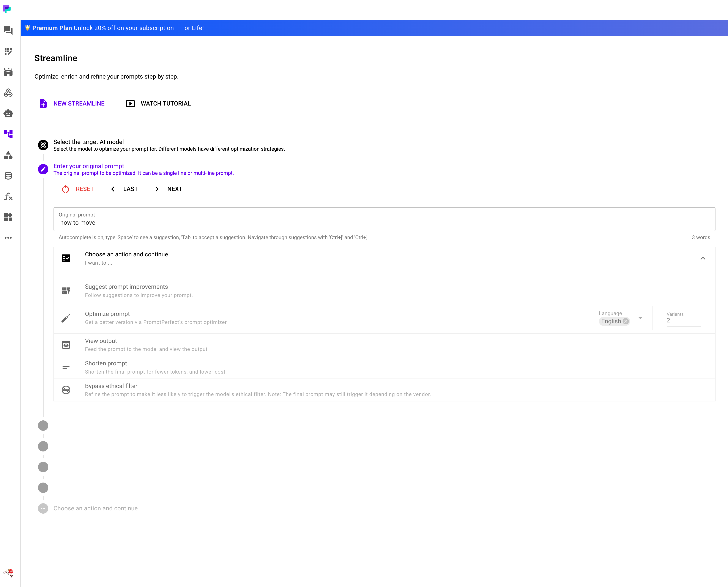Viewport: 728px width, 587px height.
Task: Click the Original prompt text field
Action: 384,219
